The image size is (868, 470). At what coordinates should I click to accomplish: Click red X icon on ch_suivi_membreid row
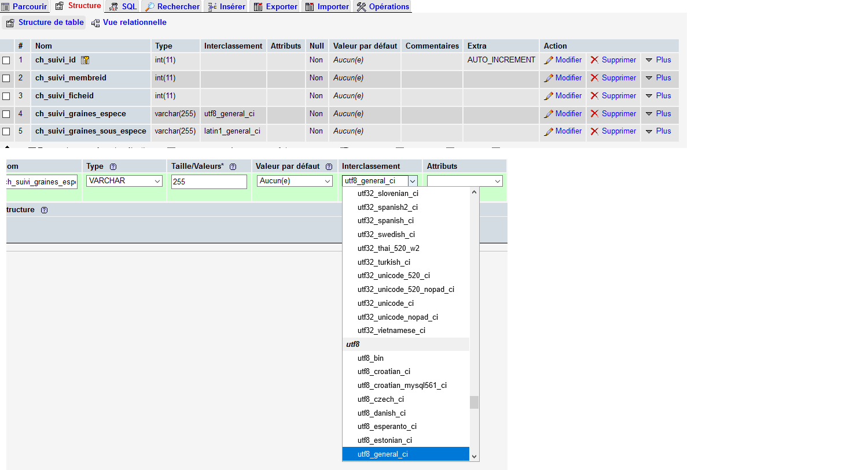(x=594, y=78)
